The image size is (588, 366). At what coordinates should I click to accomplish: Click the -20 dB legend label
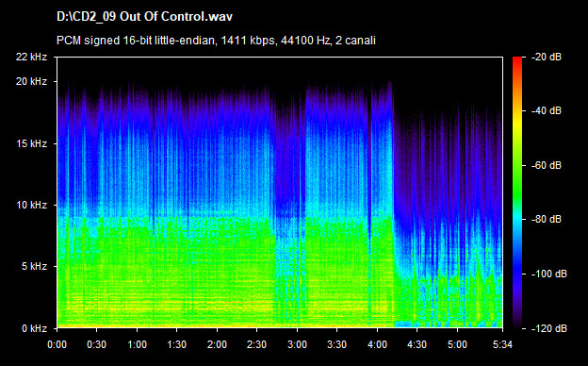point(547,57)
